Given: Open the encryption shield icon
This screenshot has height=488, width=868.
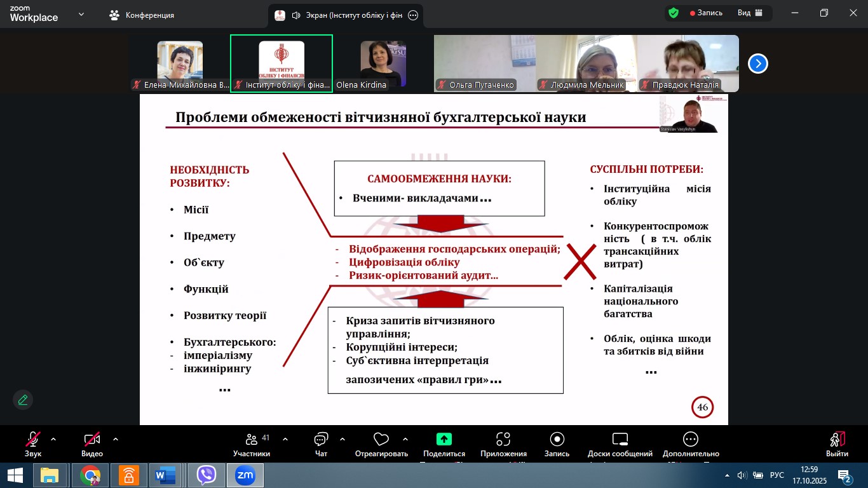Looking at the screenshot, I should [x=674, y=13].
